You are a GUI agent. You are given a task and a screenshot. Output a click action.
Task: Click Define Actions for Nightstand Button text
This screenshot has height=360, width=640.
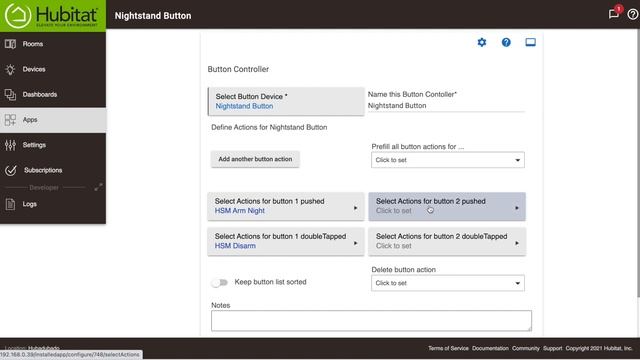coord(269,127)
